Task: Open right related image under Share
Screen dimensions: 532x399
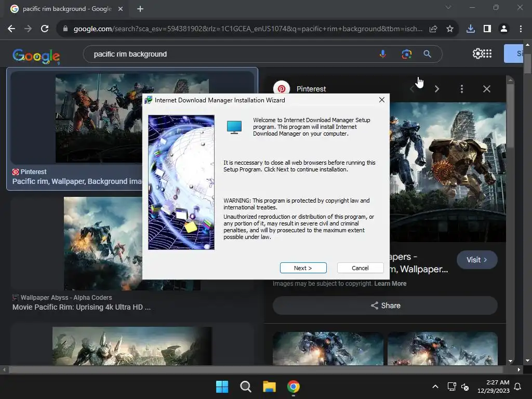Action: 443,349
